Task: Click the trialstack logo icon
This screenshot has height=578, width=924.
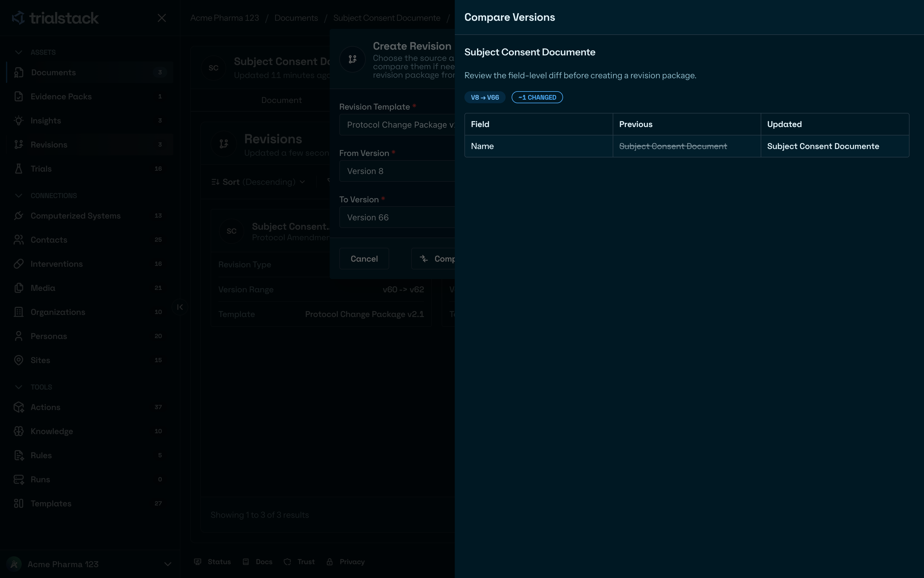Action: 18,17
